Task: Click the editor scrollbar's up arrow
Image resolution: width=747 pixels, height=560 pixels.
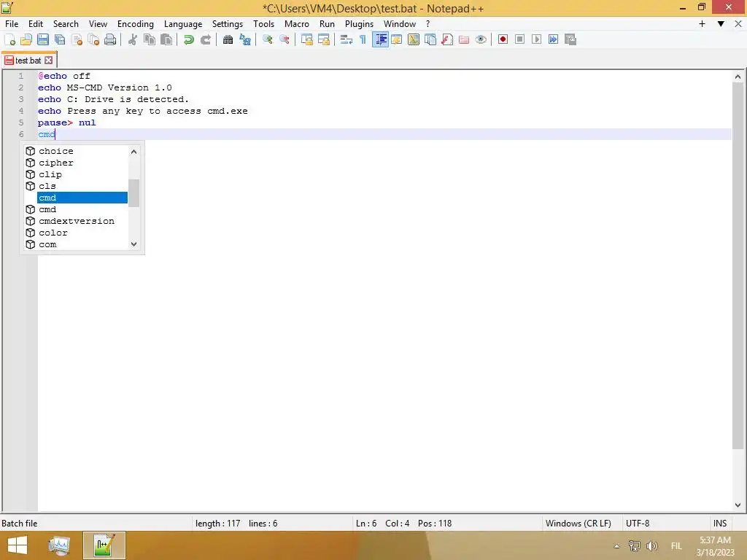Action: [738, 77]
